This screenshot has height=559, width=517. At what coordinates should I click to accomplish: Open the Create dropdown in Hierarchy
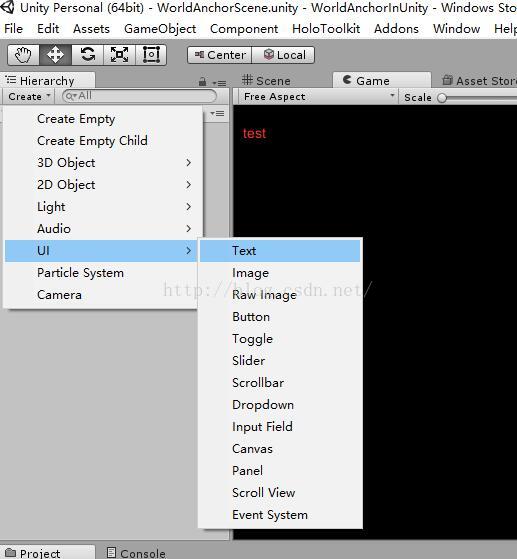[x=29, y=97]
